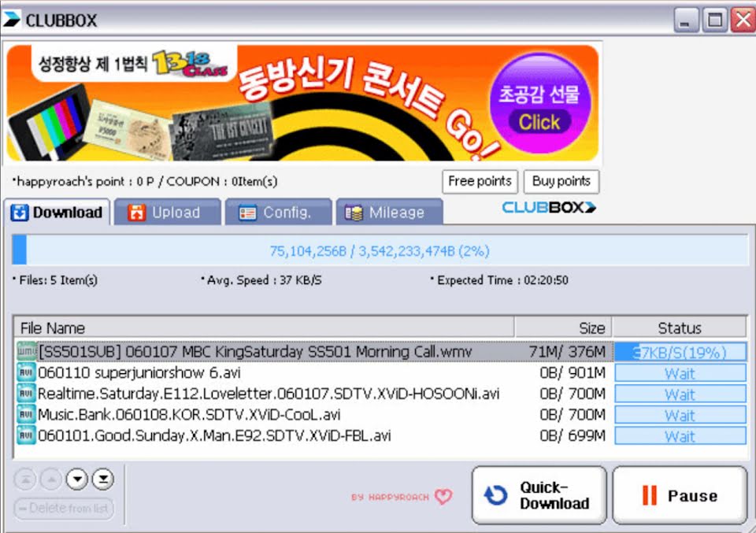The height and width of the screenshot is (533, 756).
Task: Pause the current download
Action: click(x=680, y=495)
